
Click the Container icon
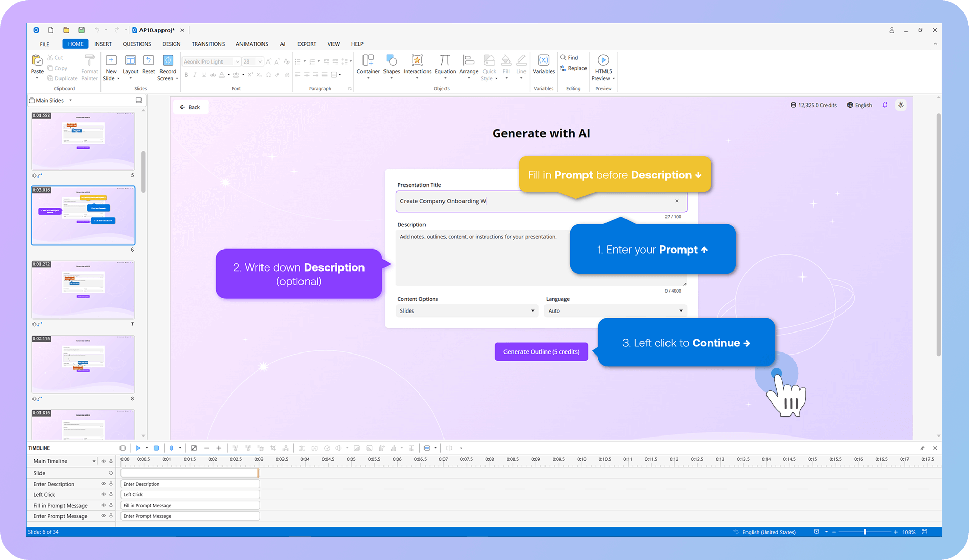click(368, 61)
